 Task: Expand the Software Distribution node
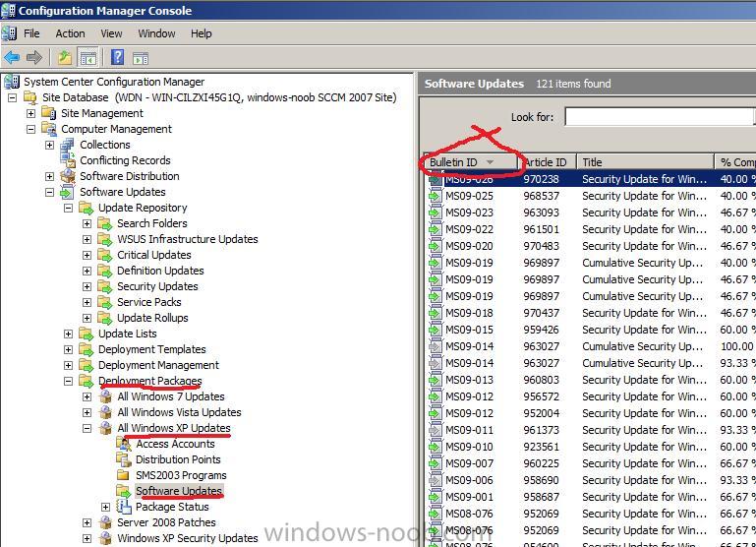pos(50,176)
